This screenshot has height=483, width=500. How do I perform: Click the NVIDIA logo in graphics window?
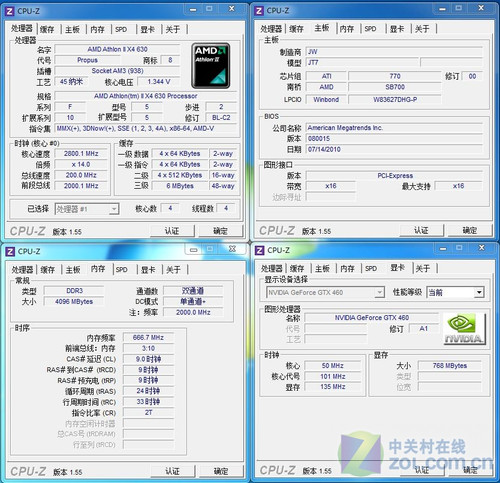pos(464,328)
